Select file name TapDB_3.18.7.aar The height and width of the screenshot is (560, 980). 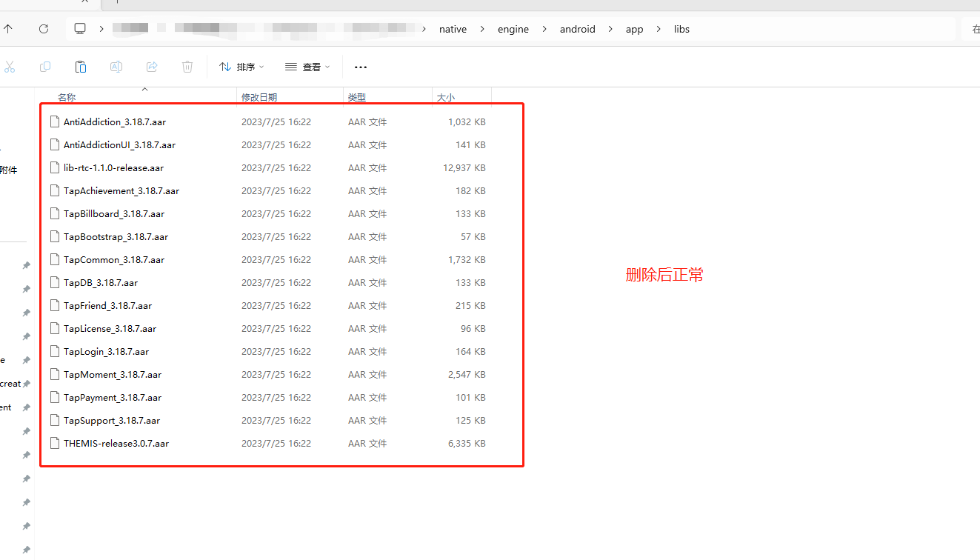point(101,282)
